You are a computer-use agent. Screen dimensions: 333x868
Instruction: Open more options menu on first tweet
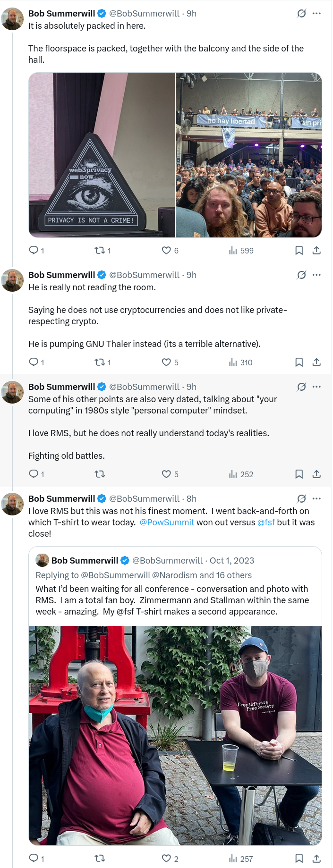pos(316,14)
